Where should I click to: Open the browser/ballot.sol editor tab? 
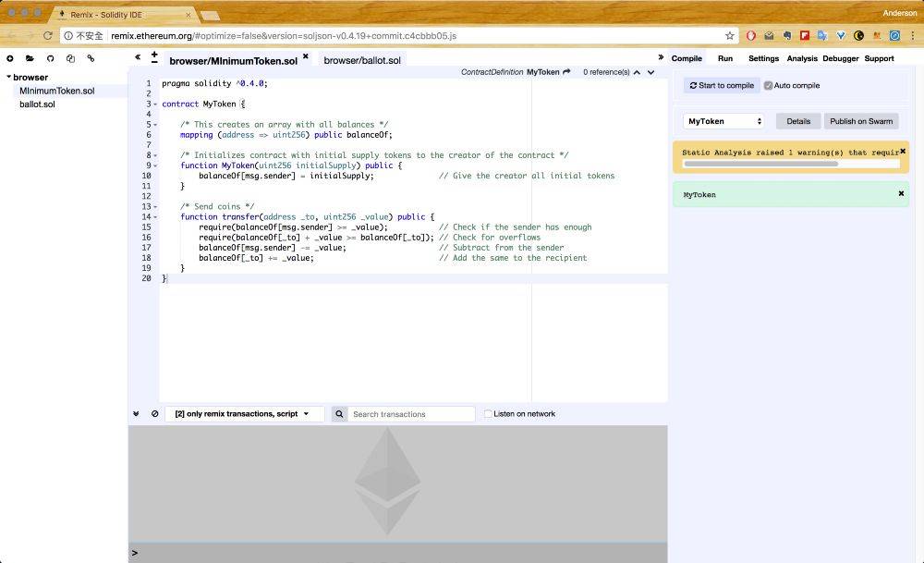click(x=362, y=60)
